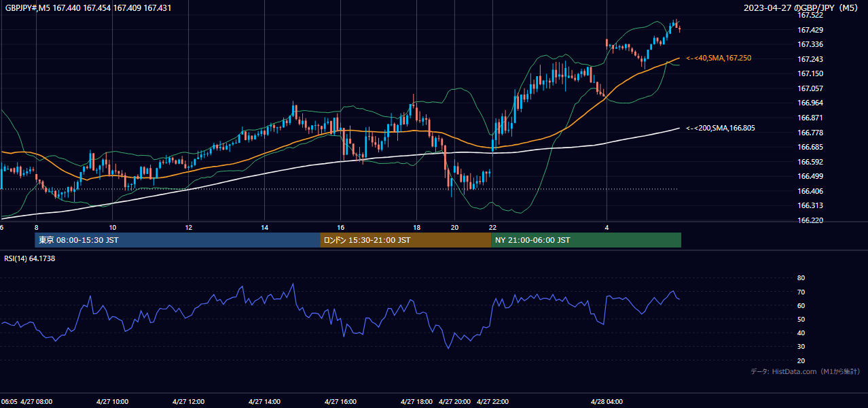Click the 166.220 price axis label
This screenshot has width=868, height=408.
click(810, 220)
